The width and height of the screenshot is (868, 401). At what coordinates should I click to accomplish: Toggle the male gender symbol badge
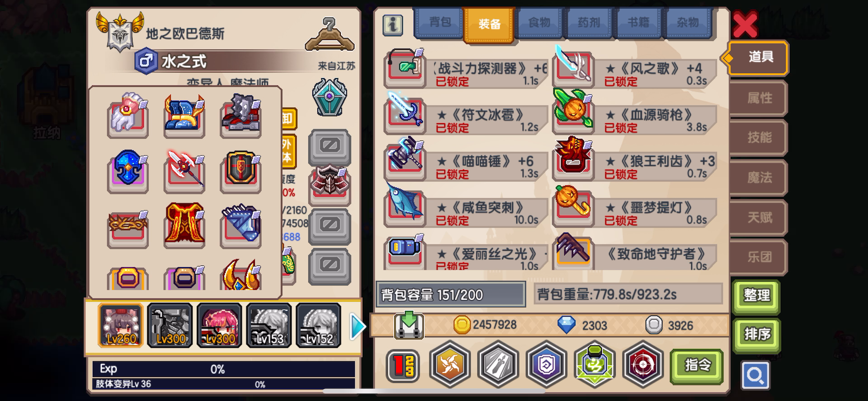point(146,61)
